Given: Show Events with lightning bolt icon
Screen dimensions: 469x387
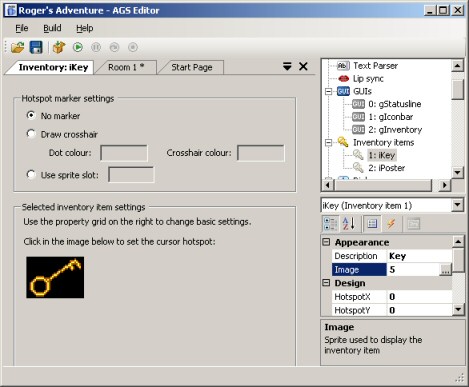Looking at the screenshot, I should (x=391, y=224).
